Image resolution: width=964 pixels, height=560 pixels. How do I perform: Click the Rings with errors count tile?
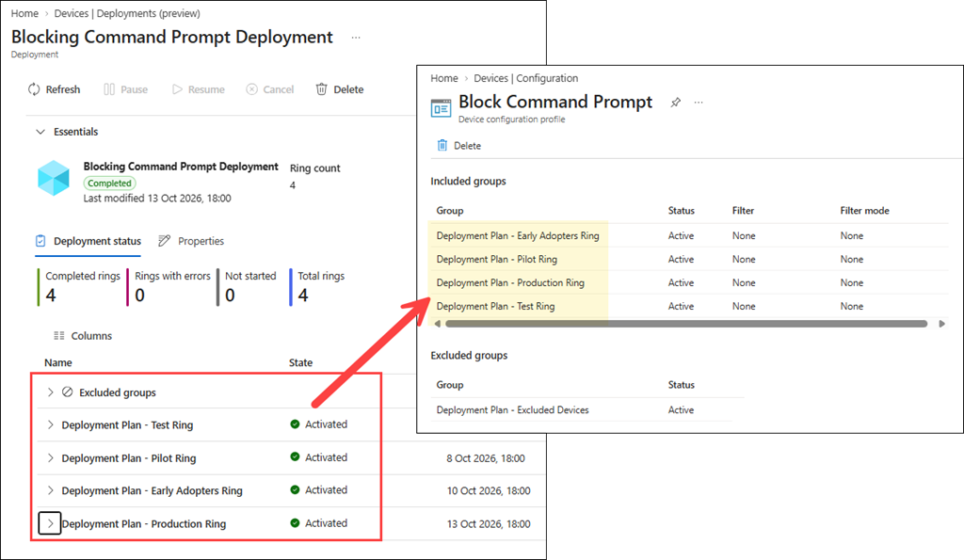pos(169,286)
